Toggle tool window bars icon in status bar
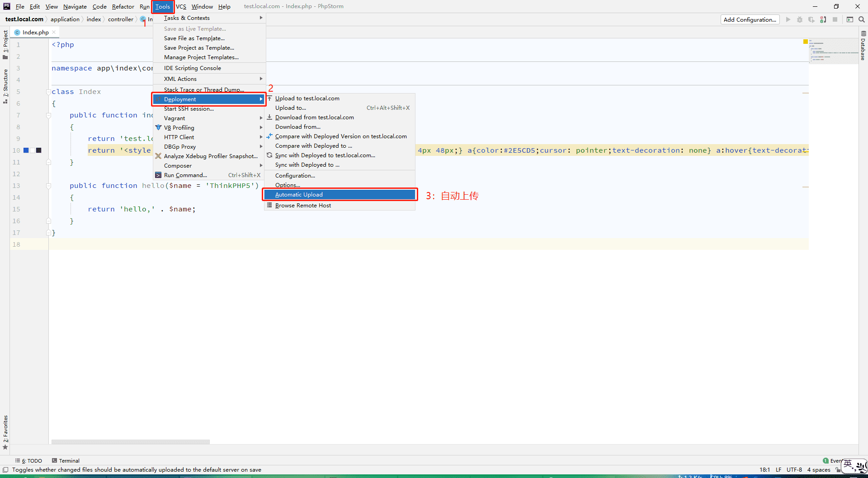 click(x=5, y=470)
